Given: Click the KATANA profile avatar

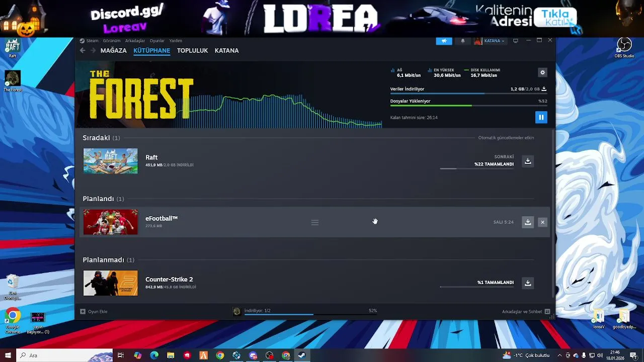Looking at the screenshot, I should (478, 41).
